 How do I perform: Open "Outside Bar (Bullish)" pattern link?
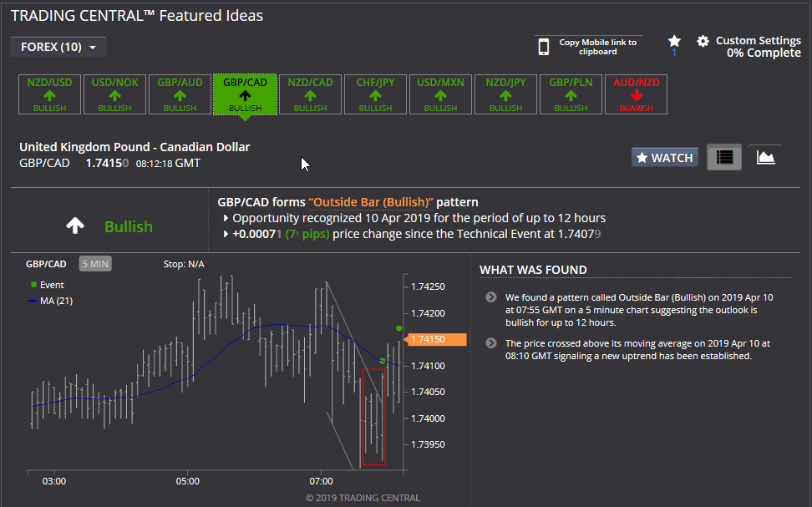point(371,202)
